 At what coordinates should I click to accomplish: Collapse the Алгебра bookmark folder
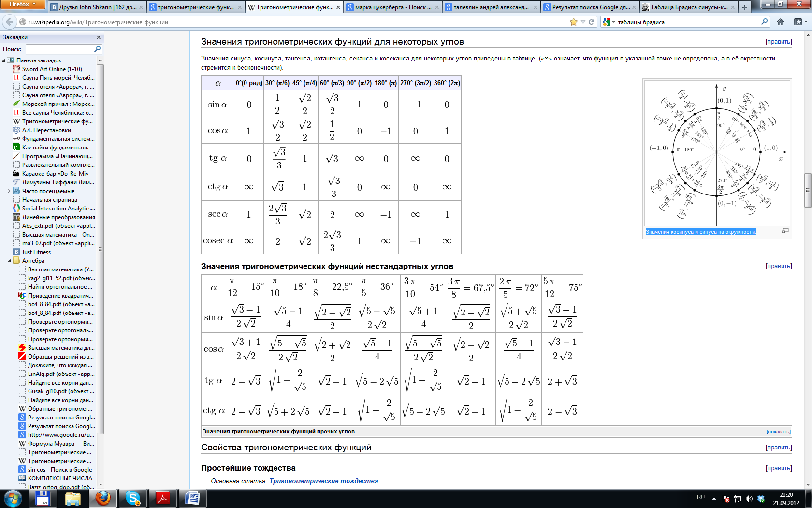9,261
